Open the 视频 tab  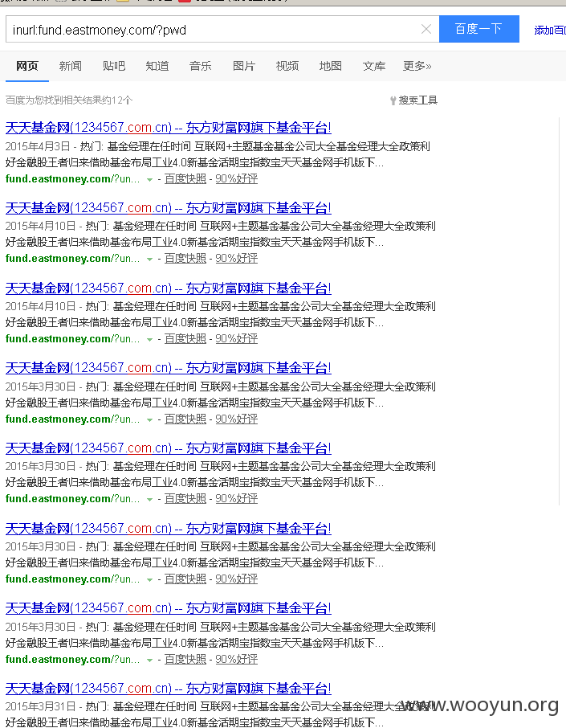287,66
